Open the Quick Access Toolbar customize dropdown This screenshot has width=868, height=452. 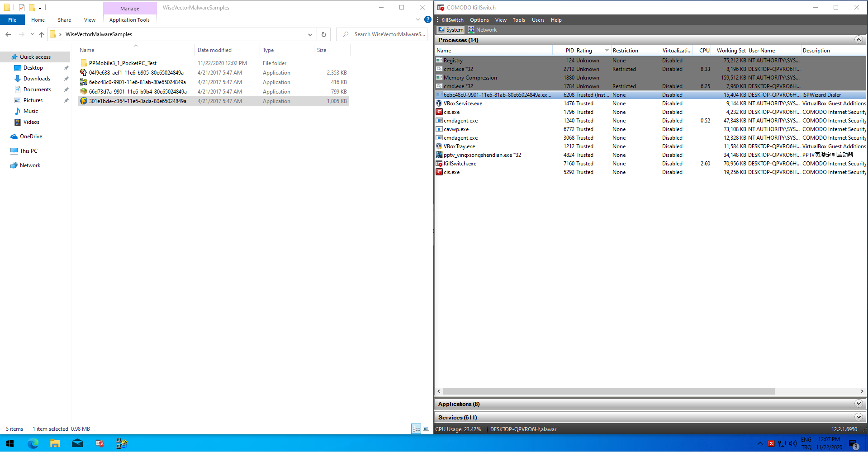pyautogui.click(x=40, y=8)
